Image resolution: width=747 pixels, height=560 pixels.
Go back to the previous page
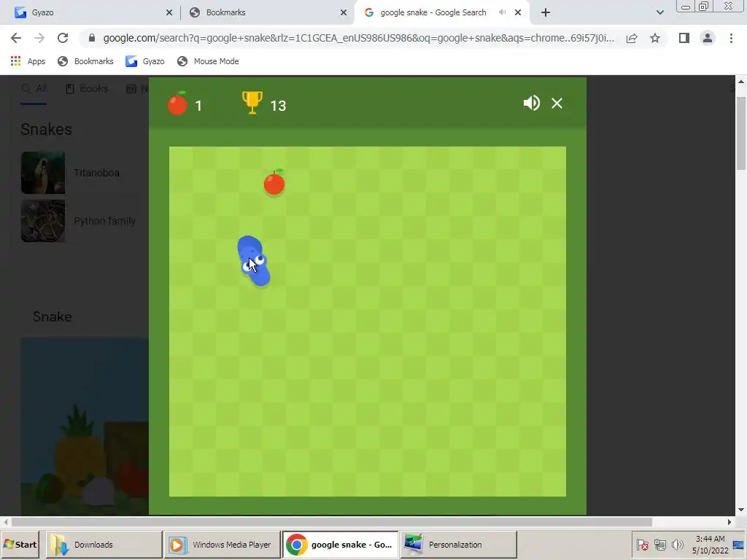coord(16,38)
